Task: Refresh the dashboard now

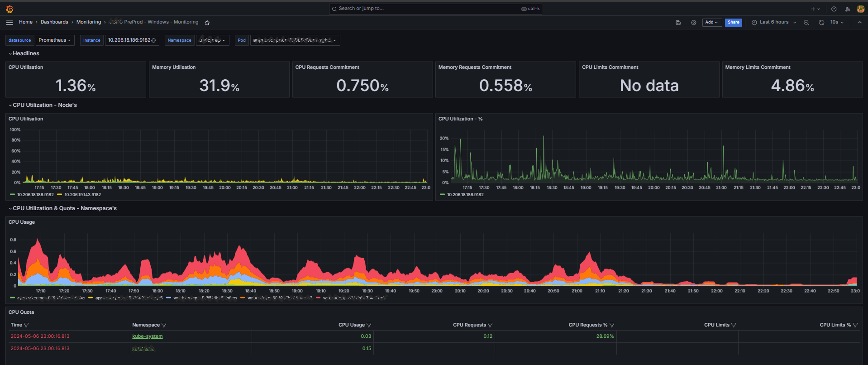Action: coord(821,22)
